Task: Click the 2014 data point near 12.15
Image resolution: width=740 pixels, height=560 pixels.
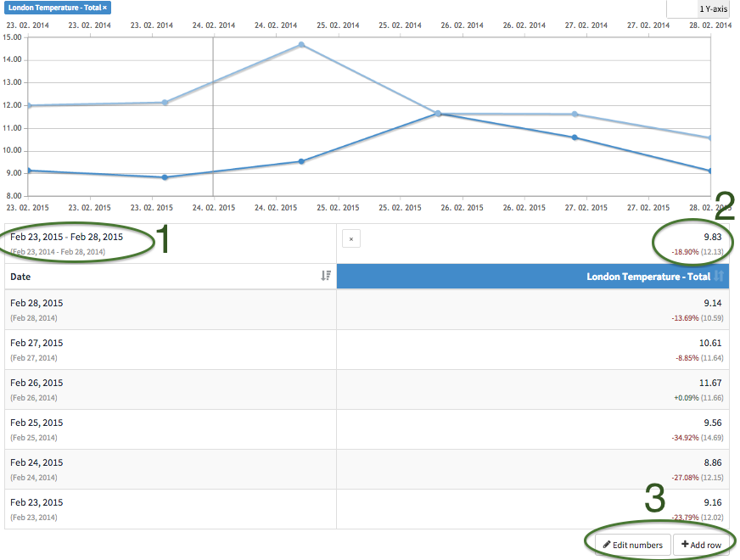Action: click(165, 103)
